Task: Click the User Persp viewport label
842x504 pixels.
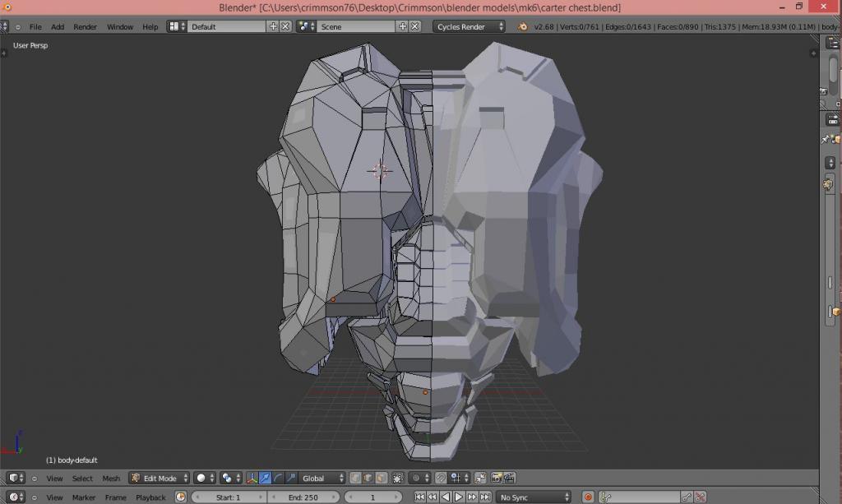Action: pyautogui.click(x=30, y=45)
